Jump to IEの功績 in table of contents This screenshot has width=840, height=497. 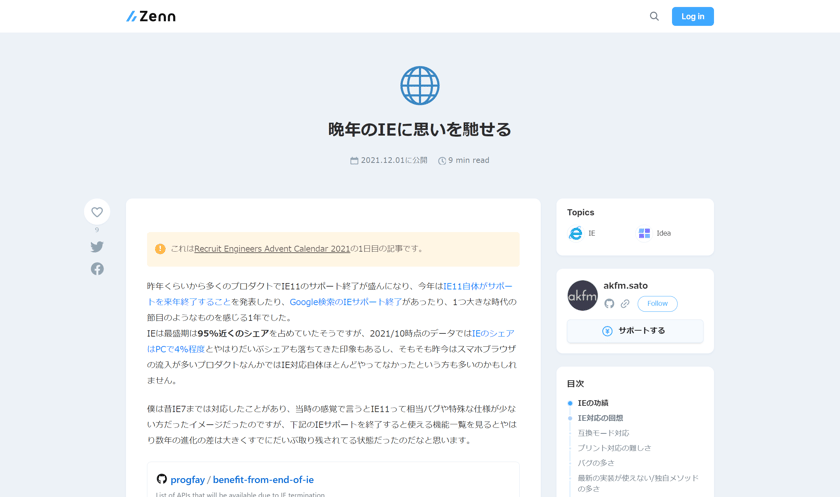point(593,403)
